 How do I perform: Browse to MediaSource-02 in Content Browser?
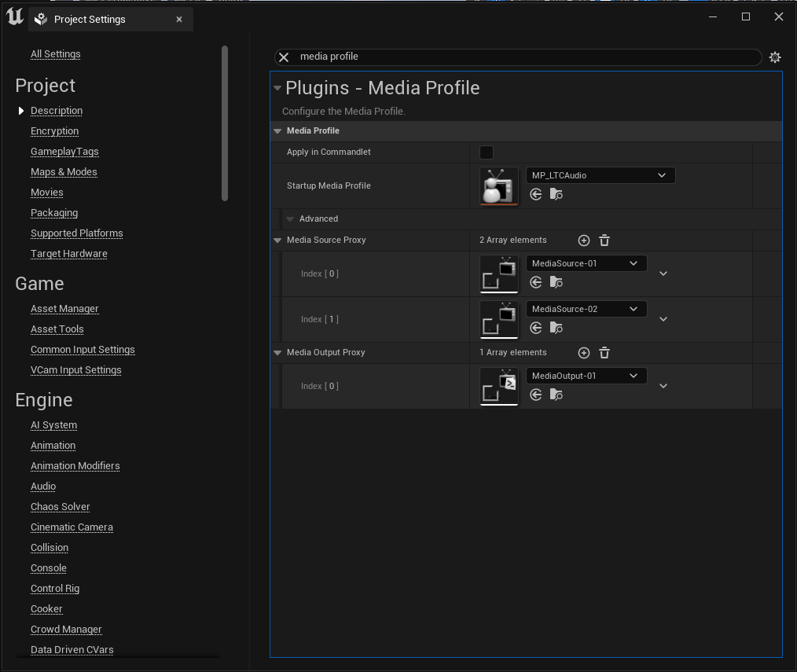click(556, 328)
